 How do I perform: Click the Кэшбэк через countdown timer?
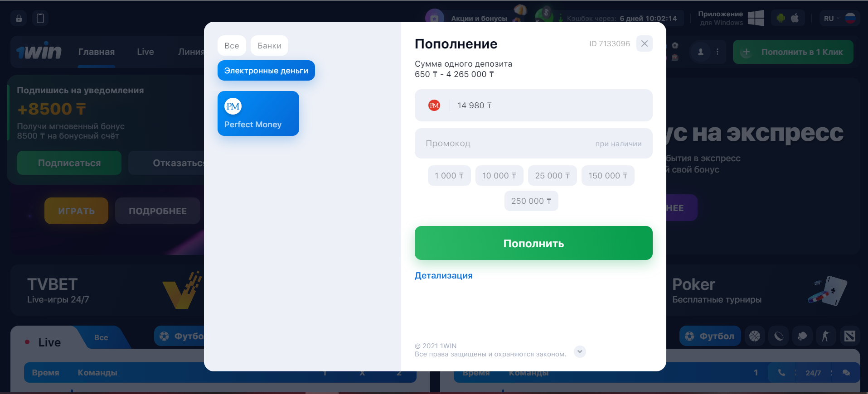[621, 19]
